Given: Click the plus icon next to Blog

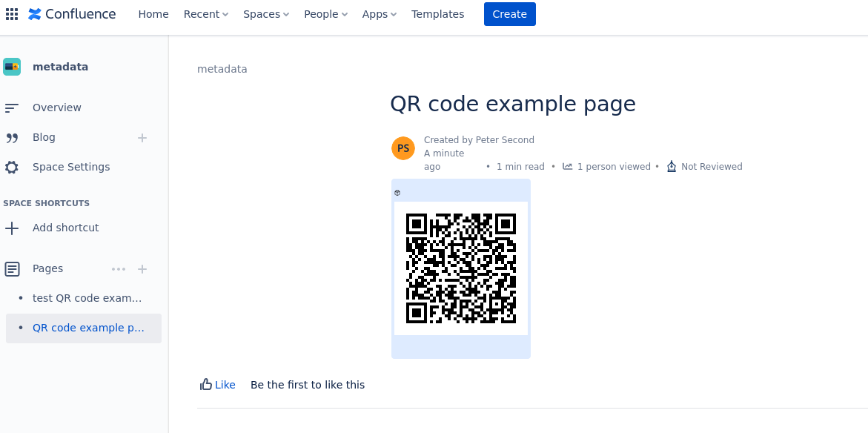Looking at the screenshot, I should click(x=142, y=138).
